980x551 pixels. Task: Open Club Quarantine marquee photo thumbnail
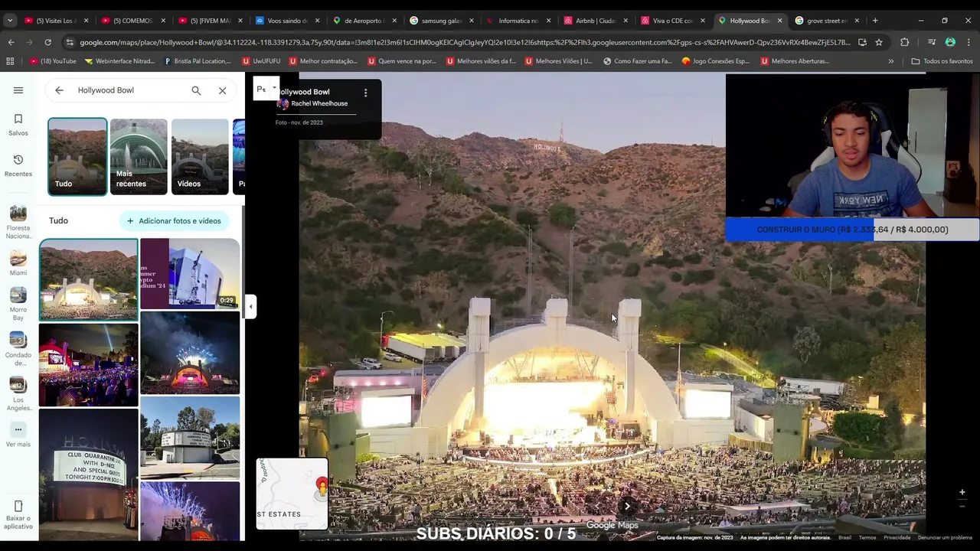pos(89,474)
